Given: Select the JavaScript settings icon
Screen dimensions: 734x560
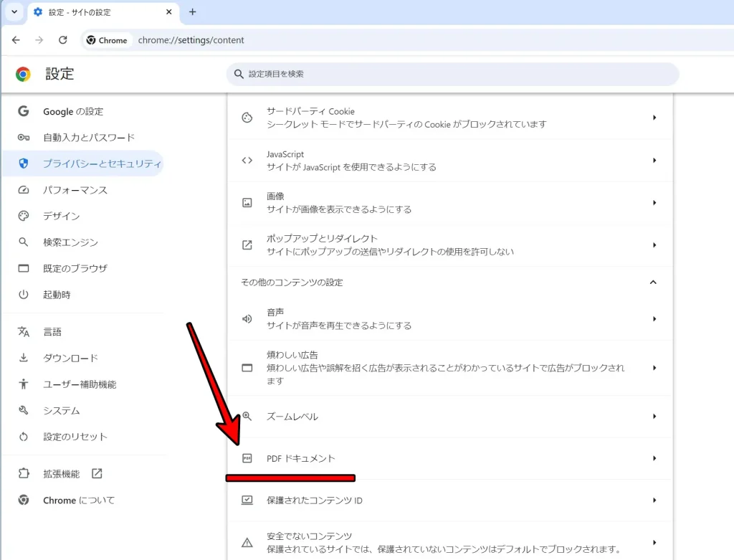Looking at the screenshot, I should tap(247, 160).
